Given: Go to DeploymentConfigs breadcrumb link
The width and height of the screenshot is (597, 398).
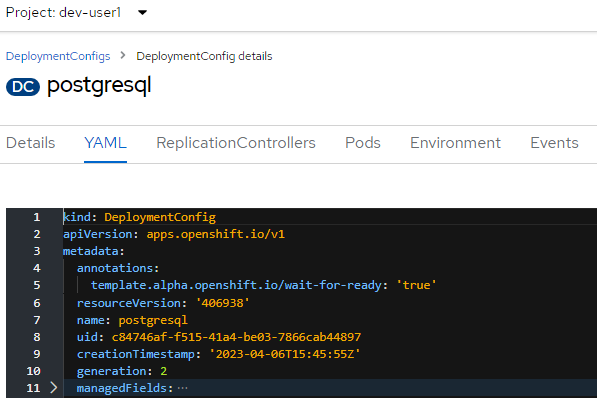Looking at the screenshot, I should click(x=58, y=56).
